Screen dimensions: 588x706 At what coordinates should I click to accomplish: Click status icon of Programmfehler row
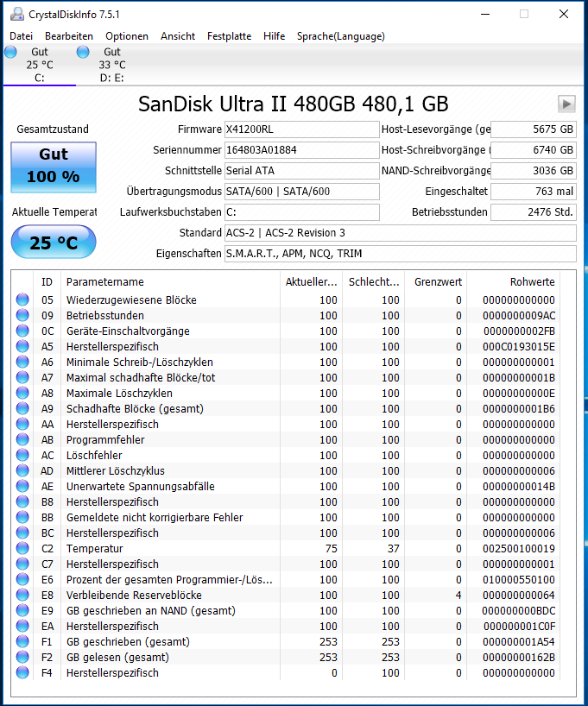pyautogui.click(x=22, y=439)
